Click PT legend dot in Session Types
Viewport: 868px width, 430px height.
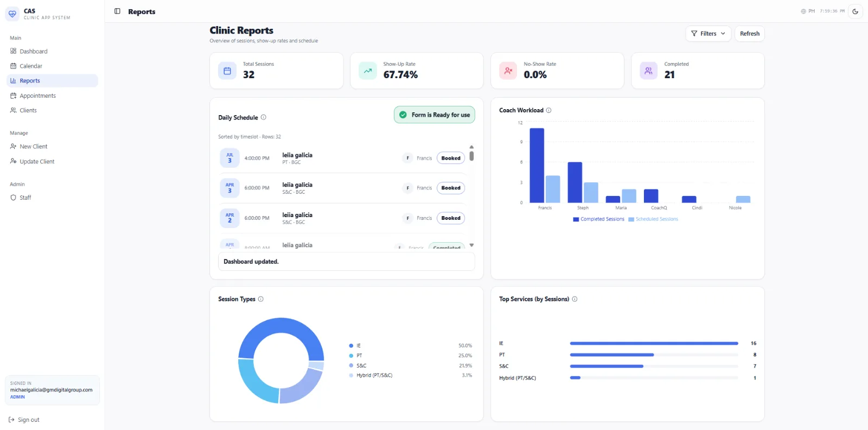(351, 356)
